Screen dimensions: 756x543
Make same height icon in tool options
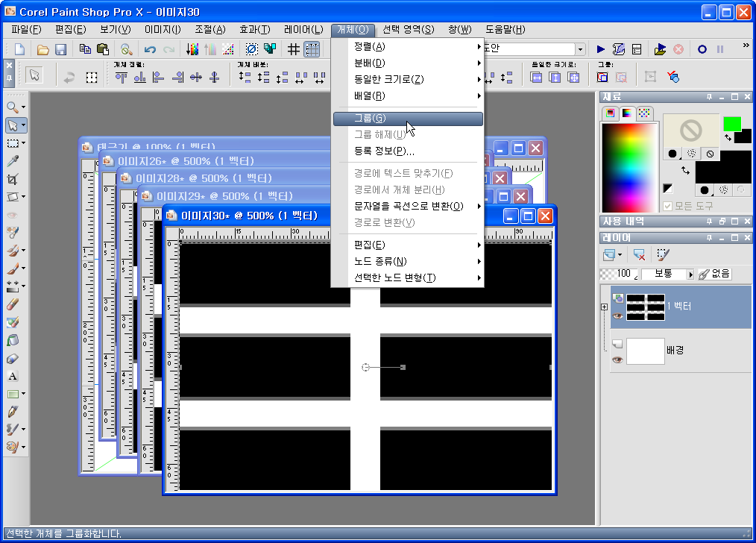[x=555, y=77]
